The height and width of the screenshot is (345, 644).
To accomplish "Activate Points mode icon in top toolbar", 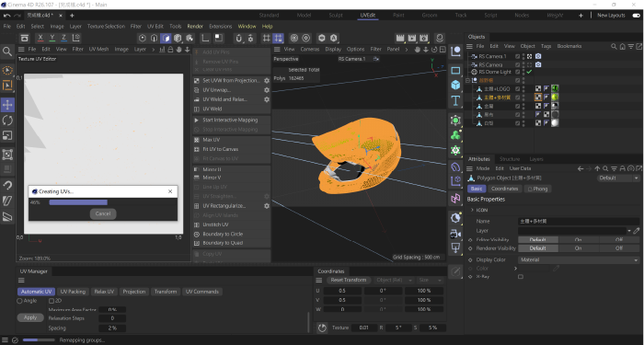I will (x=143, y=39).
